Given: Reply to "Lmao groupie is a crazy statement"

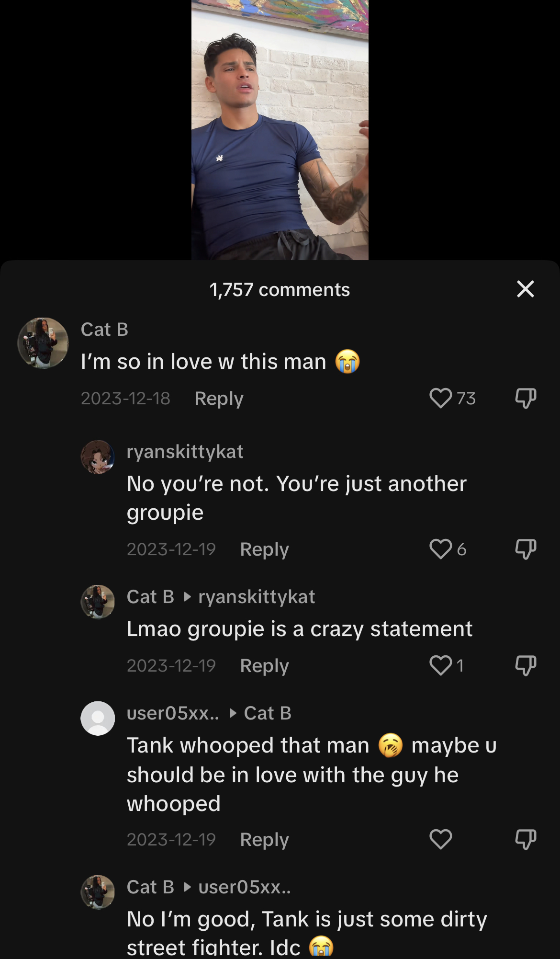Looking at the screenshot, I should coord(264,666).
